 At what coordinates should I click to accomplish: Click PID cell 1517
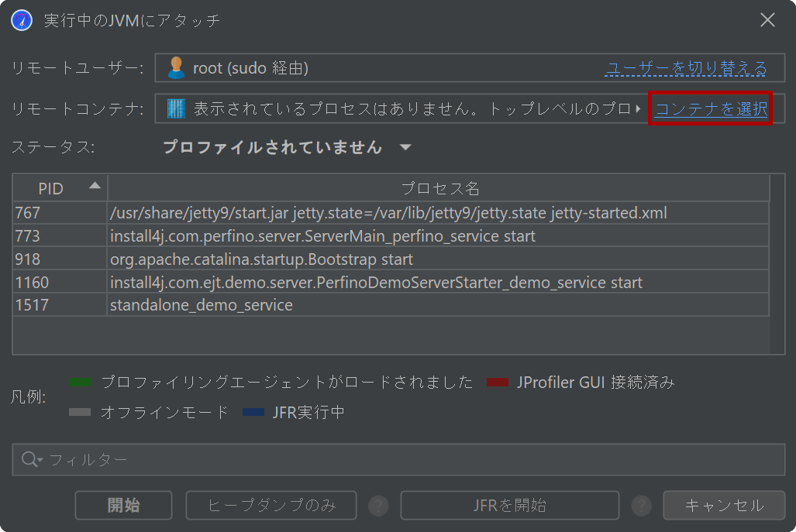60,305
